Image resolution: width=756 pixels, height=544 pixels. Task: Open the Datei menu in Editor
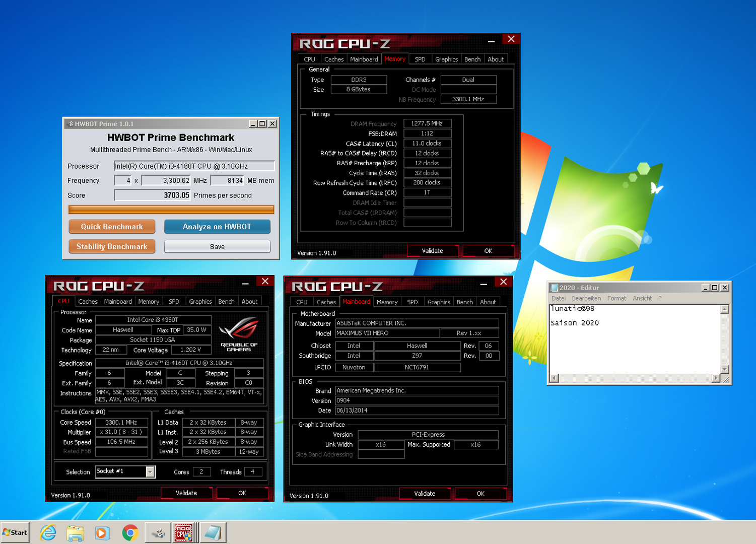[559, 298]
